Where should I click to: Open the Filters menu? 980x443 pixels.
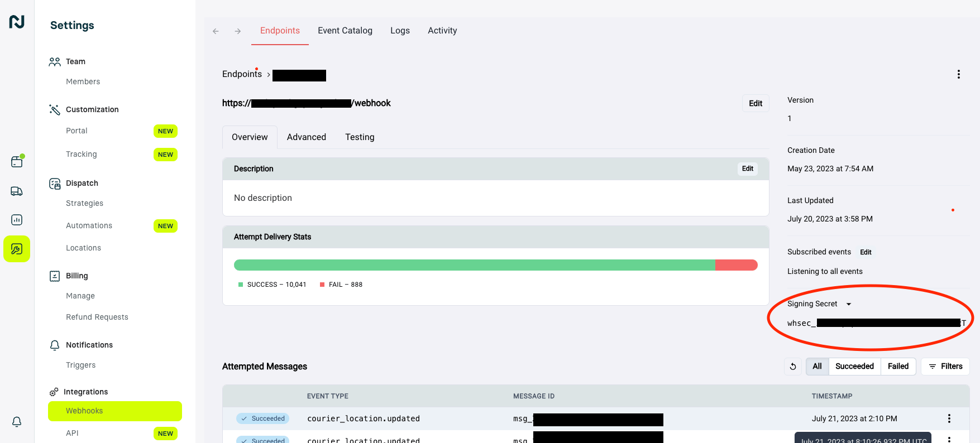[x=945, y=367]
